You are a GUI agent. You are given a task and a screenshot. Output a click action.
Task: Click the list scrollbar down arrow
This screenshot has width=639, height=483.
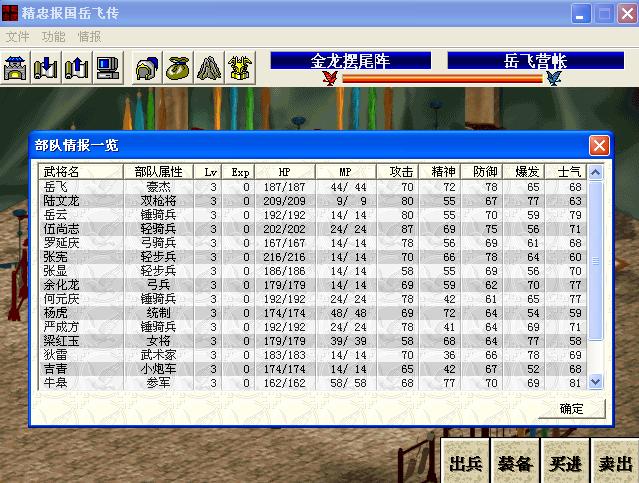(596, 381)
